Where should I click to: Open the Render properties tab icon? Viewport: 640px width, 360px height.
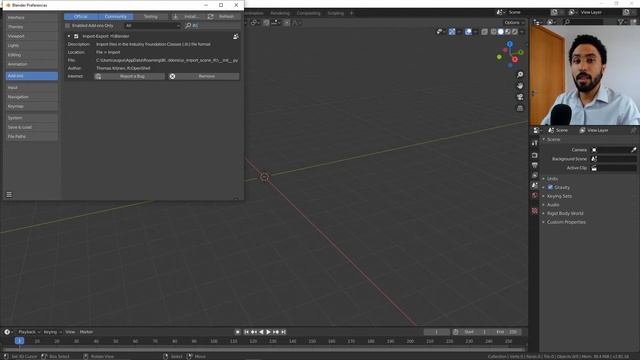535,156
